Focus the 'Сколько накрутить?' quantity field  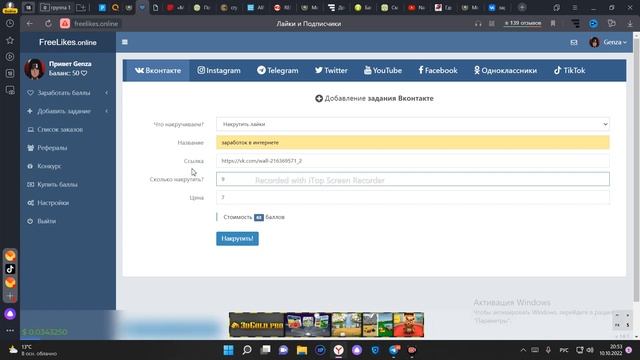pyautogui.click(x=413, y=179)
